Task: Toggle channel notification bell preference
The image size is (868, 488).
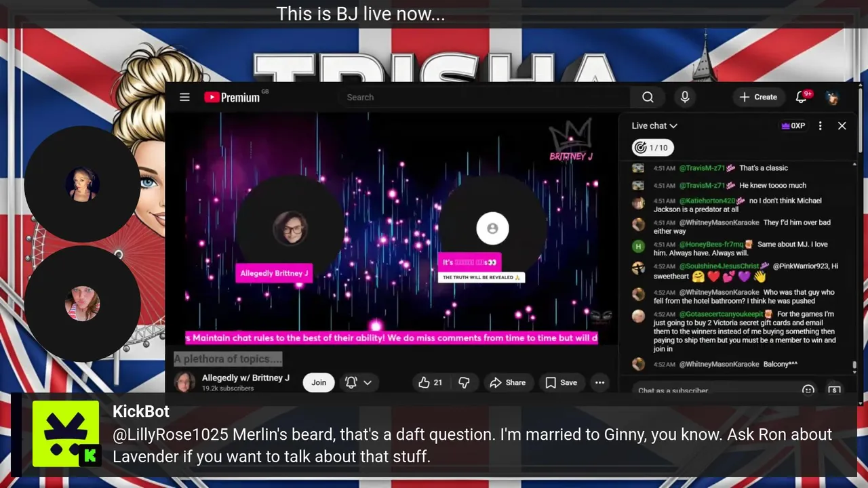Action: pos(351,382)
